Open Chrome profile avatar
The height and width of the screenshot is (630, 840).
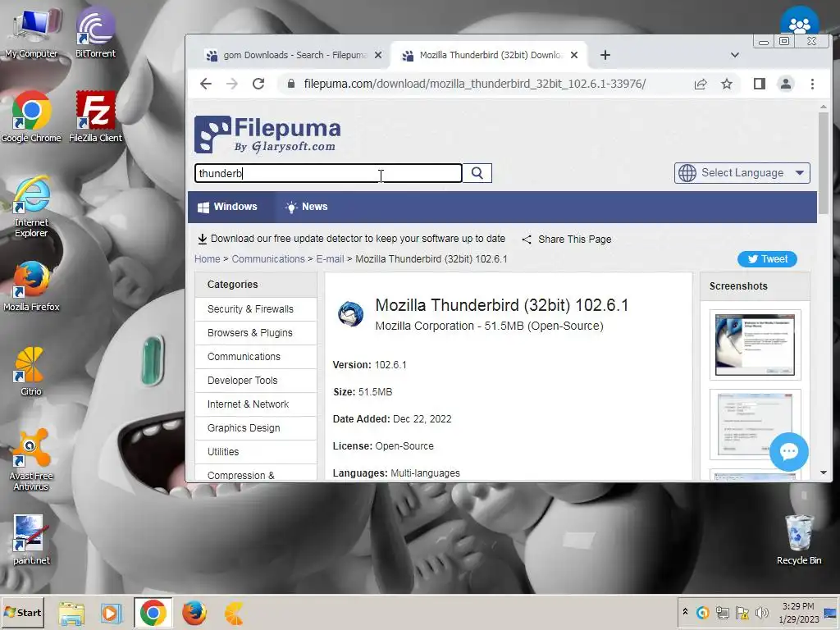pos(785,84)
